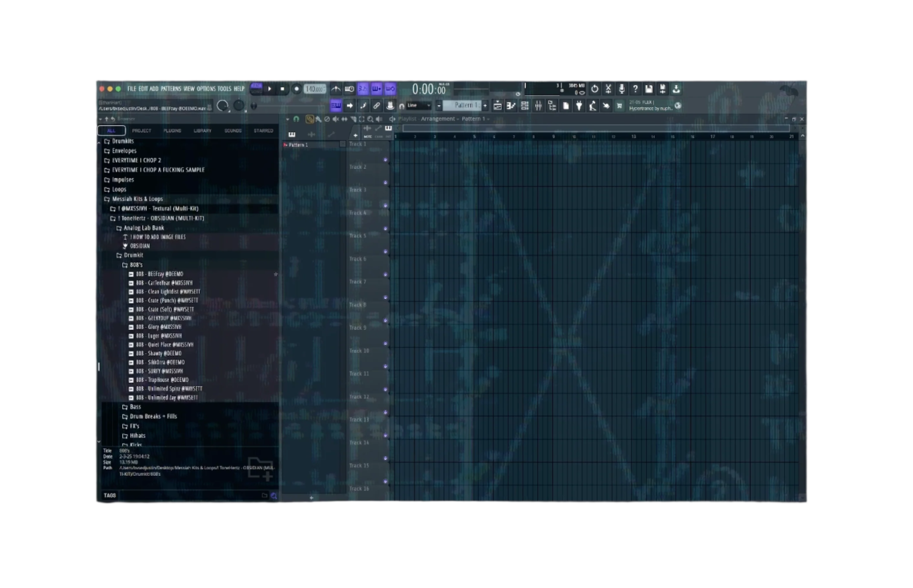Toggle the recording countdown icon
The image size is (913, 588).
(x=363, y=89)
